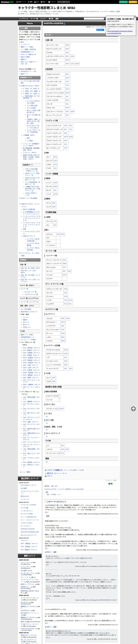Click the comment bubble icon near コメント (264)

tap(106, 480)
